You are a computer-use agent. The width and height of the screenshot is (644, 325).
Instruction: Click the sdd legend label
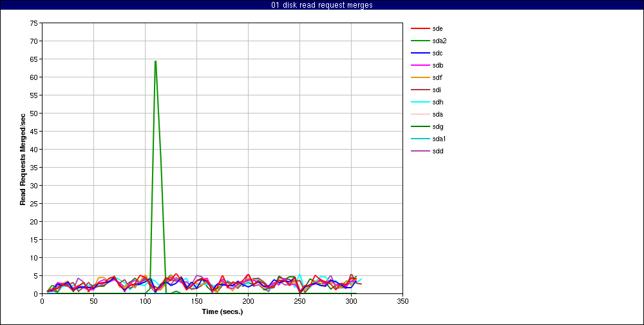(438, 151)
